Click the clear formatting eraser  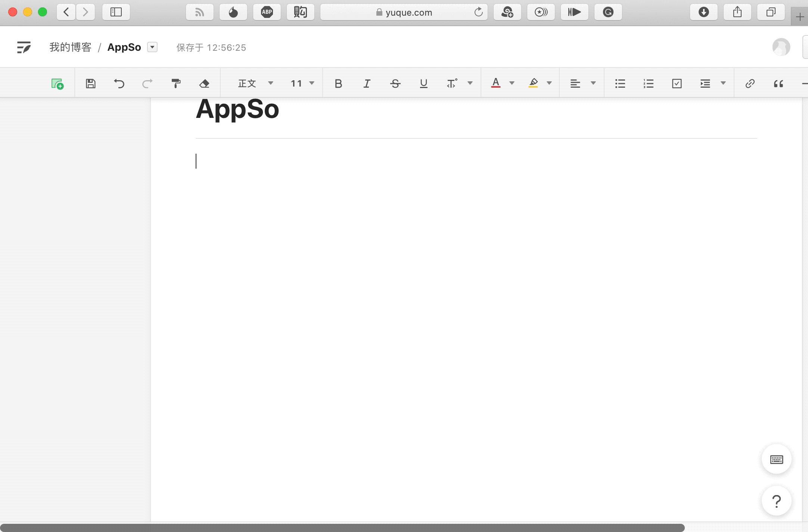coord(204,84)
